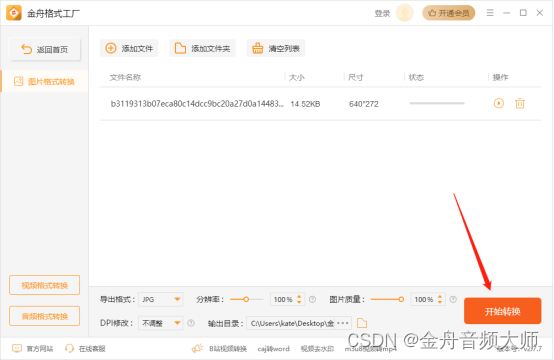Click the 金舟格式工厂 app logo icon

click(x=14, y=13)
